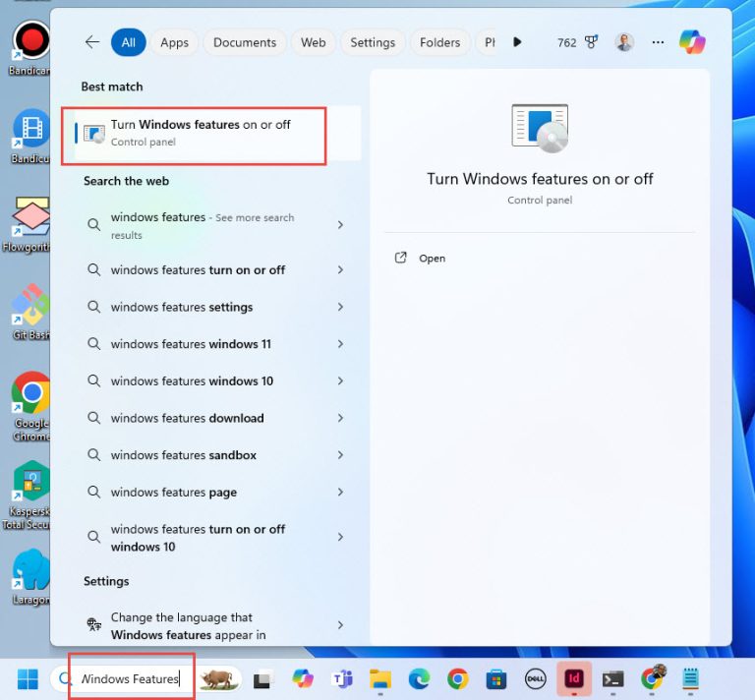Open Chrome with profile picture on the taskbar
This screenshot has height=700, width=755.
(653, 677)
